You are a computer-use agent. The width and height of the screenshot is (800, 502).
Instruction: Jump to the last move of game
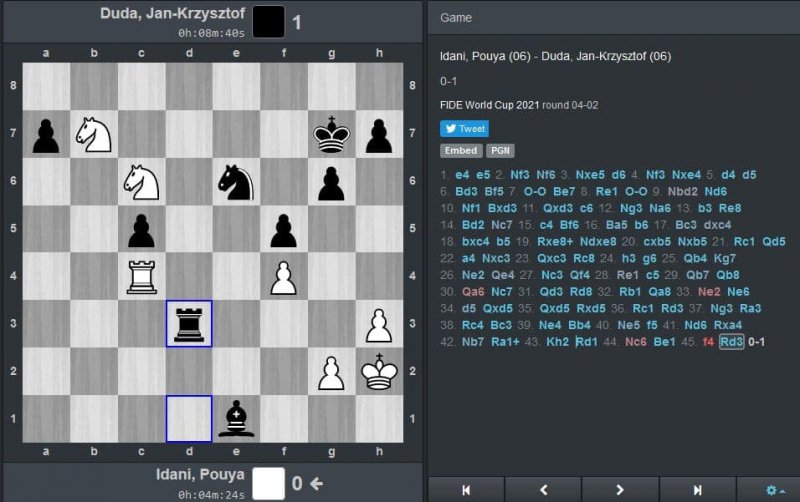click(x=697, y=489)
